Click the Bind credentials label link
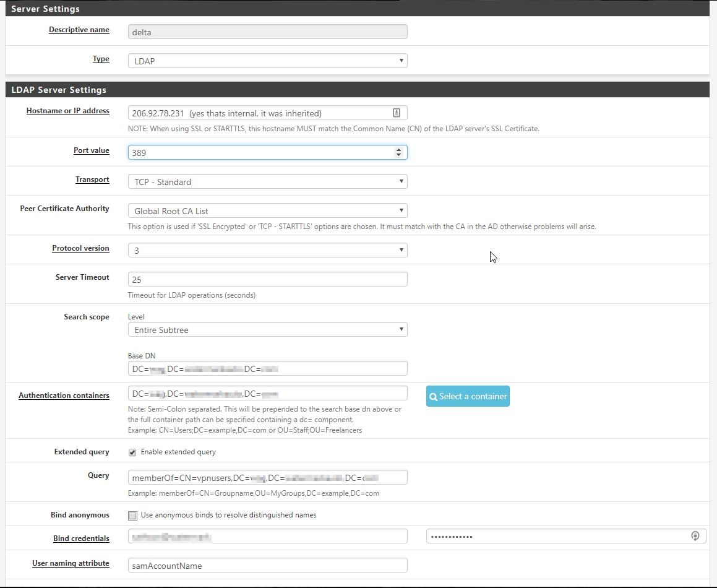The image size is (717, 588). coord(81,538)
